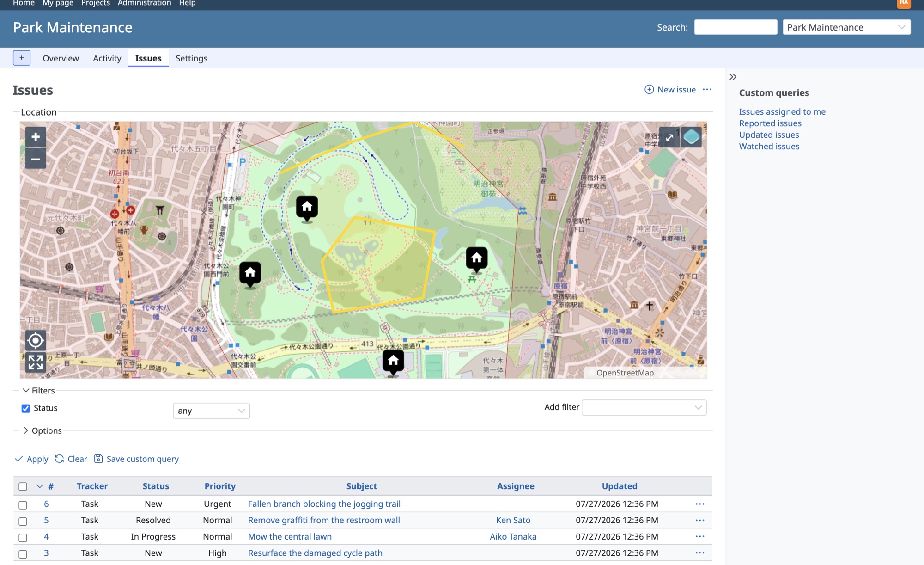Sort by the Updated column
The width and height of the screenshot is (924, 565).
tap(619, 486)
